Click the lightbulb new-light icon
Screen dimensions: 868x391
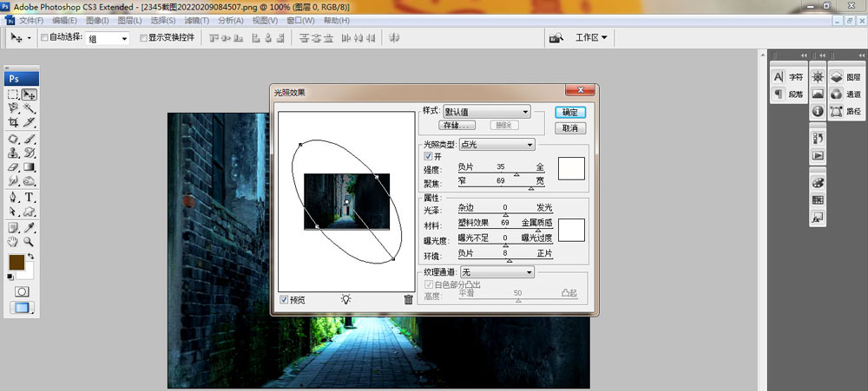tap(346, 299)
